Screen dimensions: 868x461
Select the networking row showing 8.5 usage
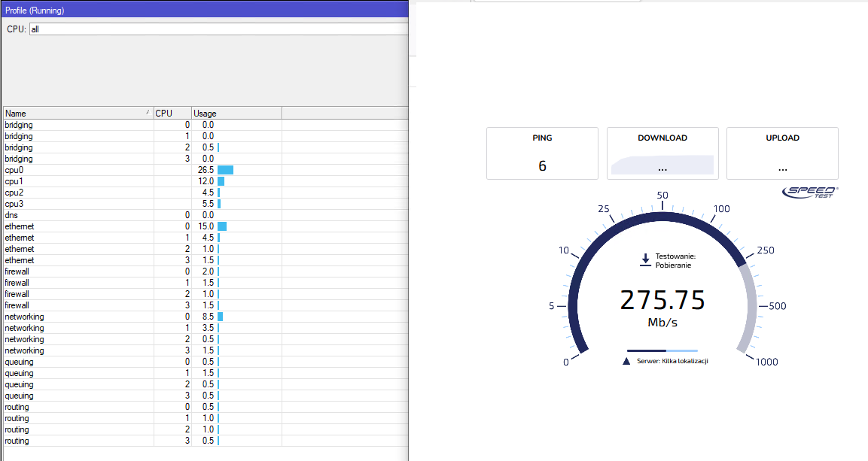206,317
